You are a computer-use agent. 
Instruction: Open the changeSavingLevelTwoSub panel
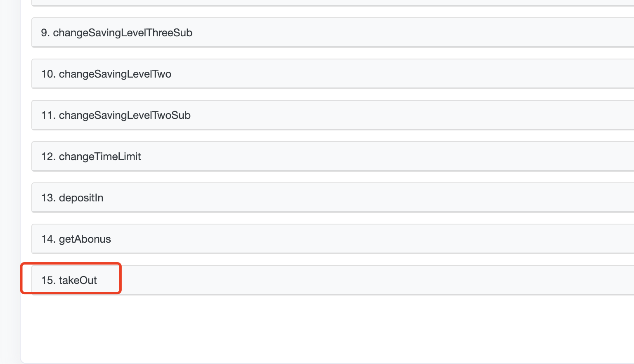tap(330, 115)
